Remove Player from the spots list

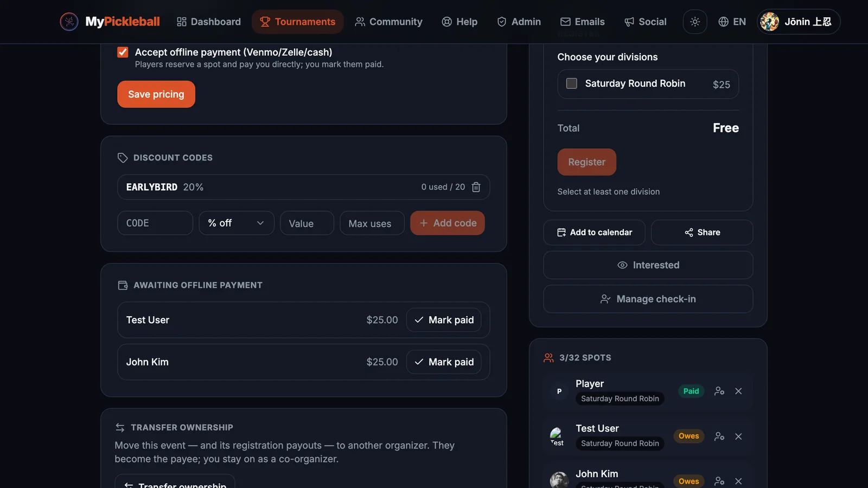[x=738, y=391]
